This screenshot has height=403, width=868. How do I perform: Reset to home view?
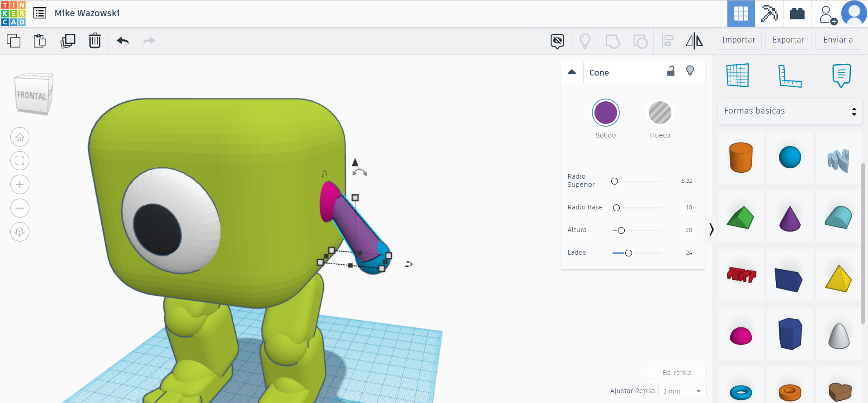[20, 137]
